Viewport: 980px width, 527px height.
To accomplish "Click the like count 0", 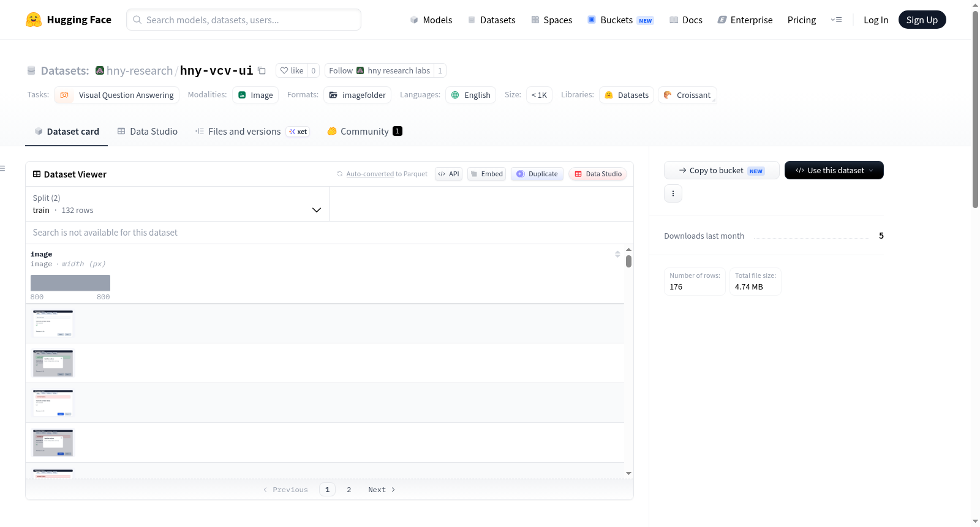I will click(314, 70).
